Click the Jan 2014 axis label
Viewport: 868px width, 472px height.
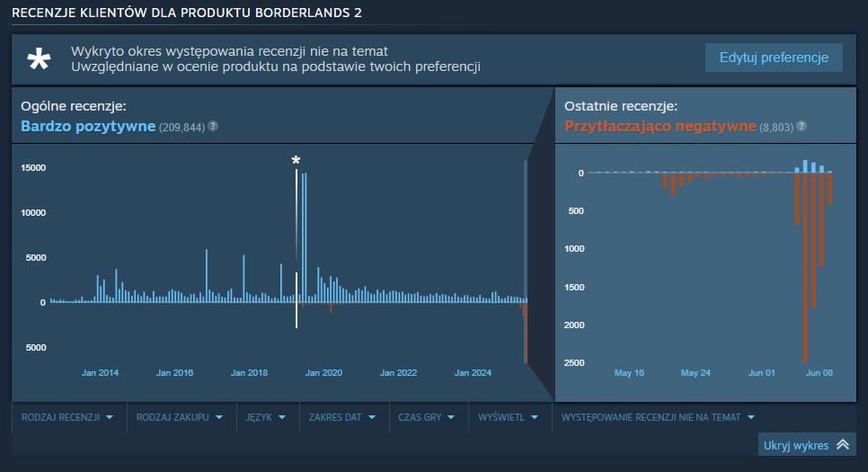coord(101,373)
